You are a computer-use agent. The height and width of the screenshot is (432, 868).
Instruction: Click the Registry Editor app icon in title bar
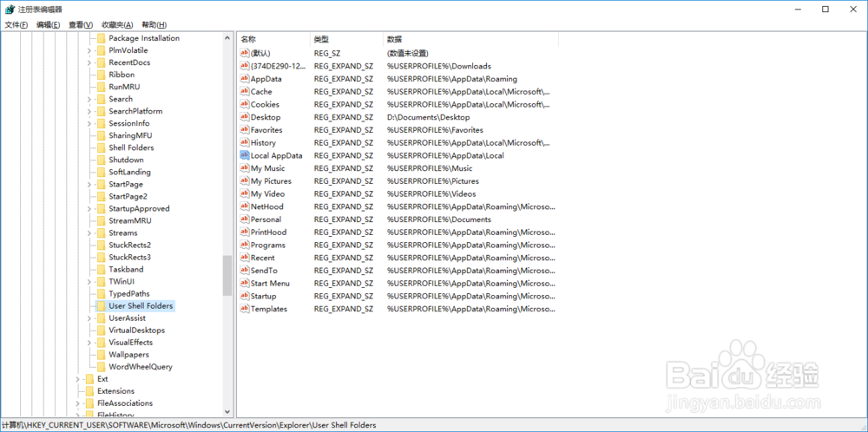tap(10, 10)
